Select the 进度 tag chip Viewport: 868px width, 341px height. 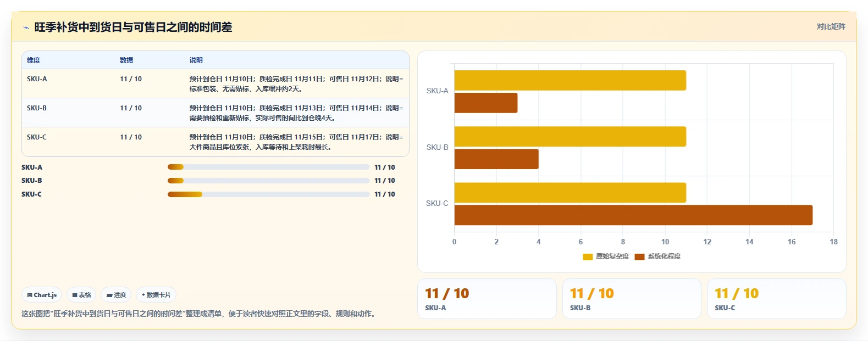(x=116, y=295)
